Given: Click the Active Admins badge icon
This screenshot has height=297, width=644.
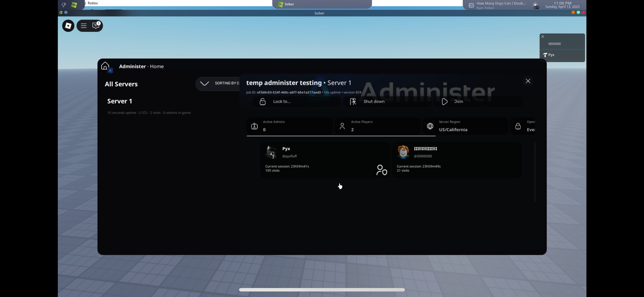Looking at the screenshot, I should click(x=254, y=126).
